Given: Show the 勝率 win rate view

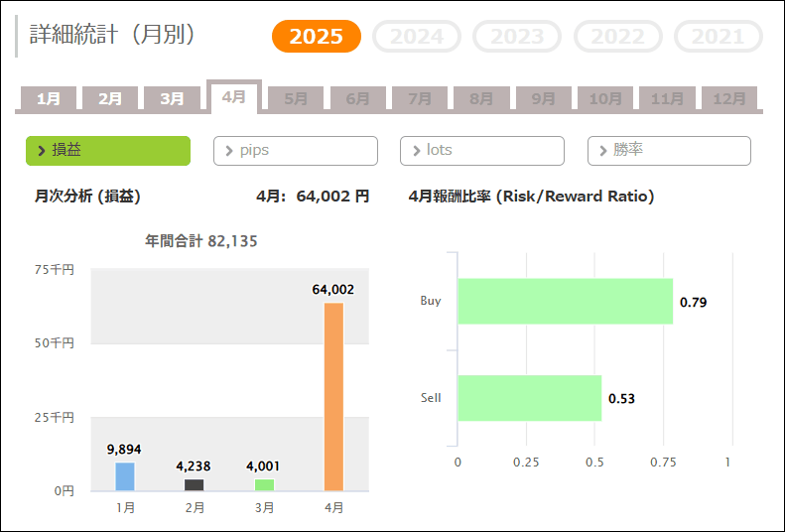Looking at the screenshot, I should point(669,151).
